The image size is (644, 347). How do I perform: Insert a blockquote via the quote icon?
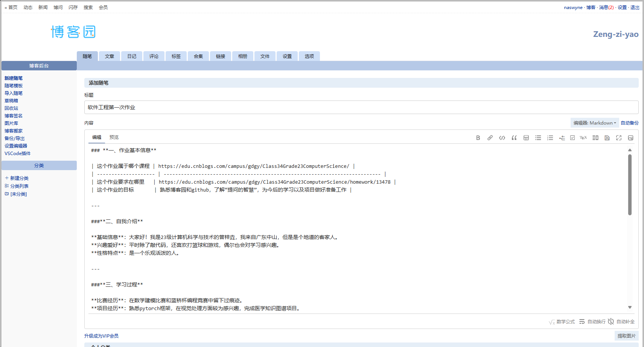click(514, 138)
